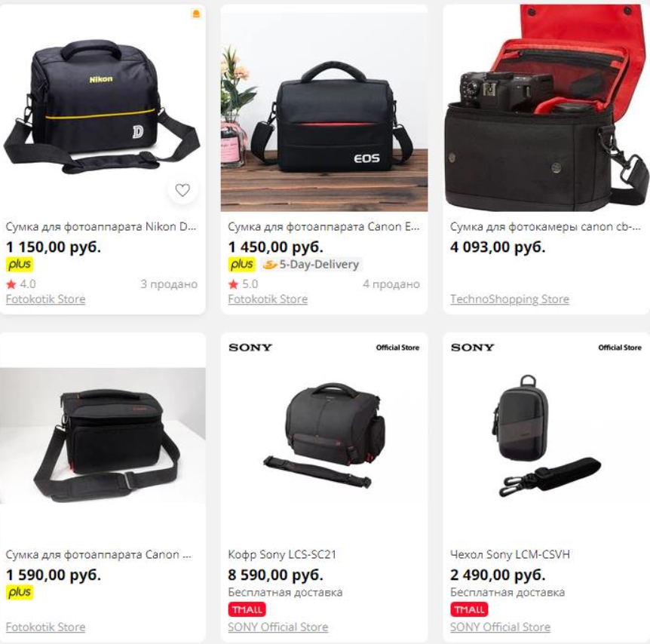The width and height of the screenshot is (650, 644).
Task: Open the Sony LCM-CSVH pouch image
Action: point(547,436)
